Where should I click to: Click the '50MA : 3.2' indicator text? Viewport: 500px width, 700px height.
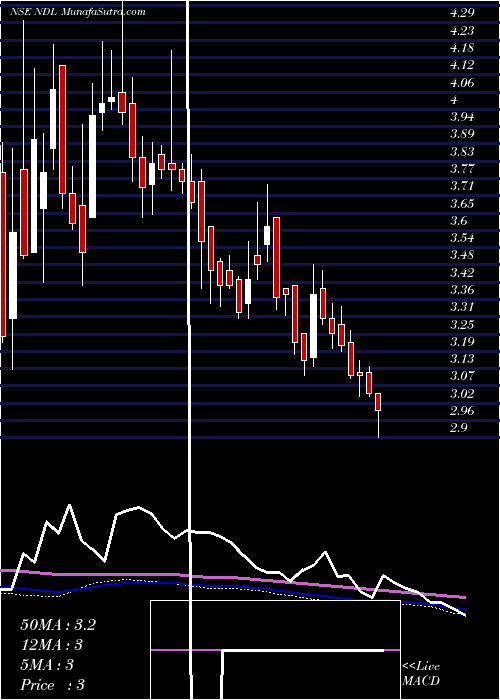(x=58, y=625)
